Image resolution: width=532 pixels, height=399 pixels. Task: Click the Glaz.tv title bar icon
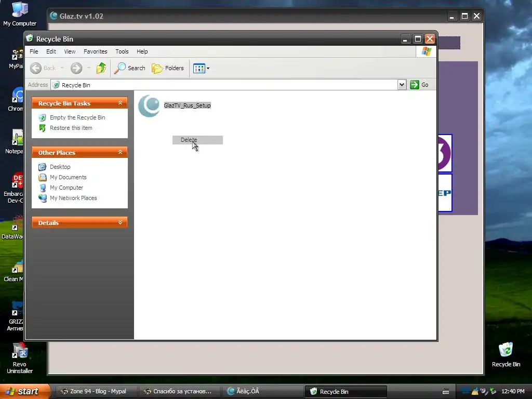(54, 16)
